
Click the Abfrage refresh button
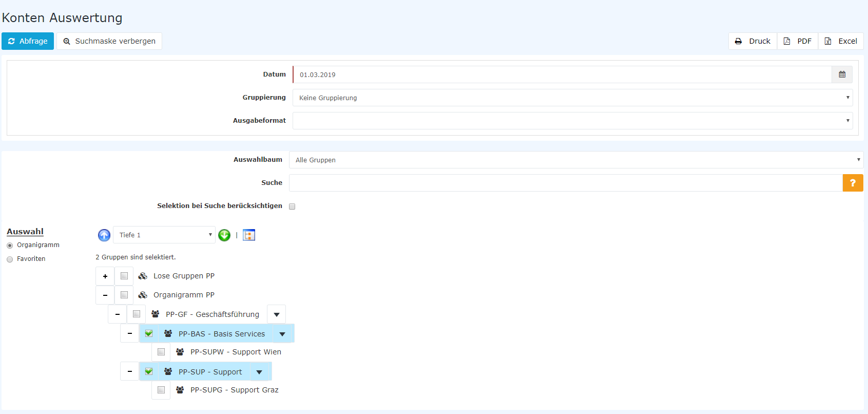pos(28,41)
